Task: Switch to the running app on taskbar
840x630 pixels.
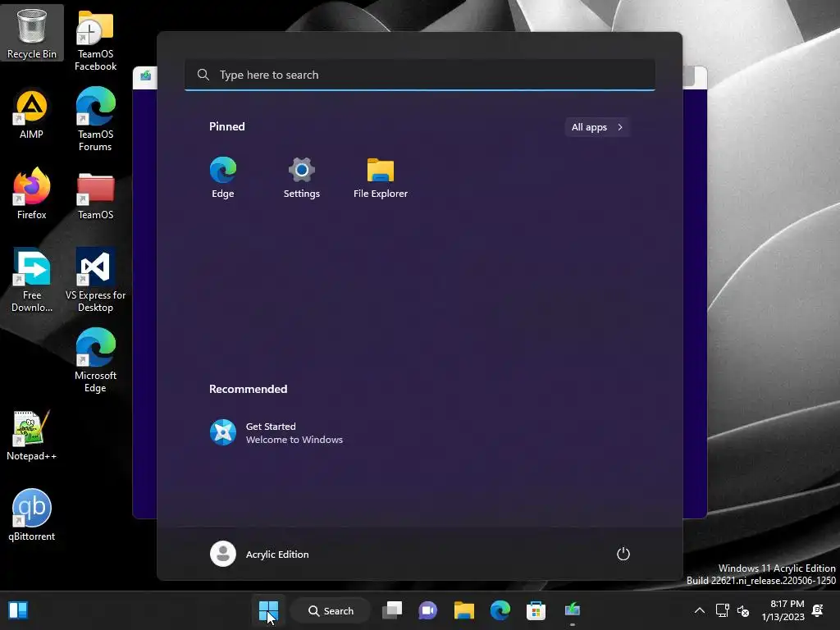Action: pos(572,610)
